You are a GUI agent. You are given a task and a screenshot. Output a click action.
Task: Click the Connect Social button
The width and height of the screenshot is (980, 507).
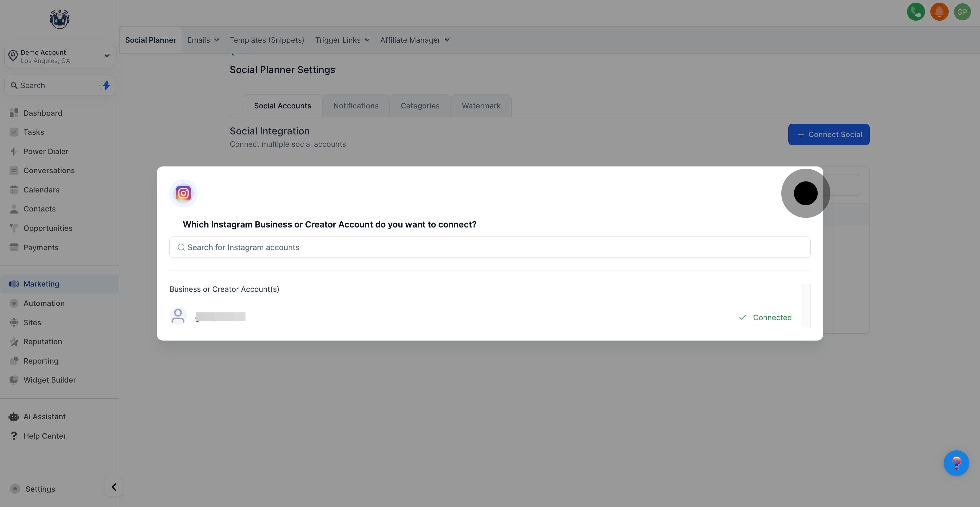click(829, 134)
